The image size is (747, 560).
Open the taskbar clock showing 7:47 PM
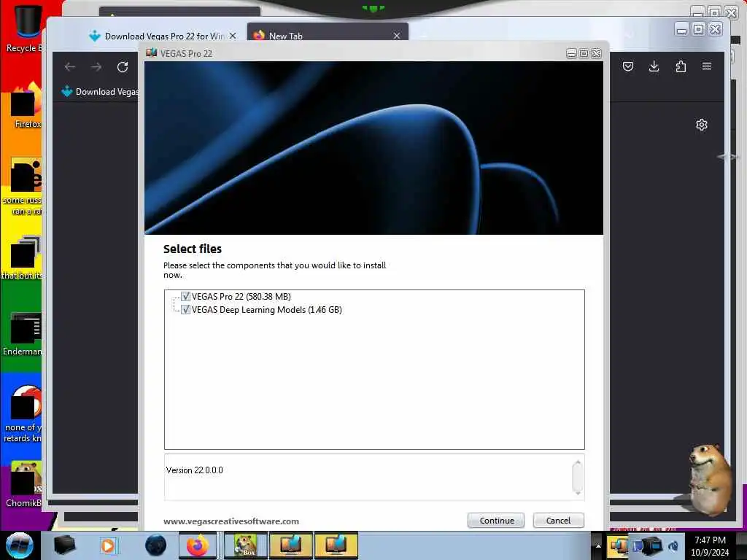pos(710,545)
